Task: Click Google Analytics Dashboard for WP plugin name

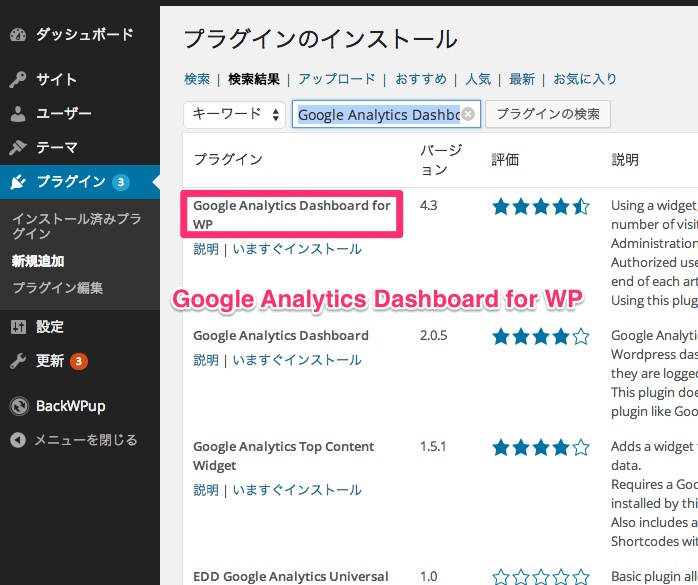Action: point(292,215)
